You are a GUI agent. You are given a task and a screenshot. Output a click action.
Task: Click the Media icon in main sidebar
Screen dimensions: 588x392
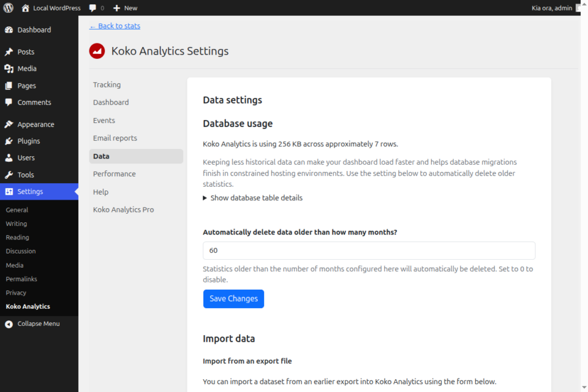(9, 69)
